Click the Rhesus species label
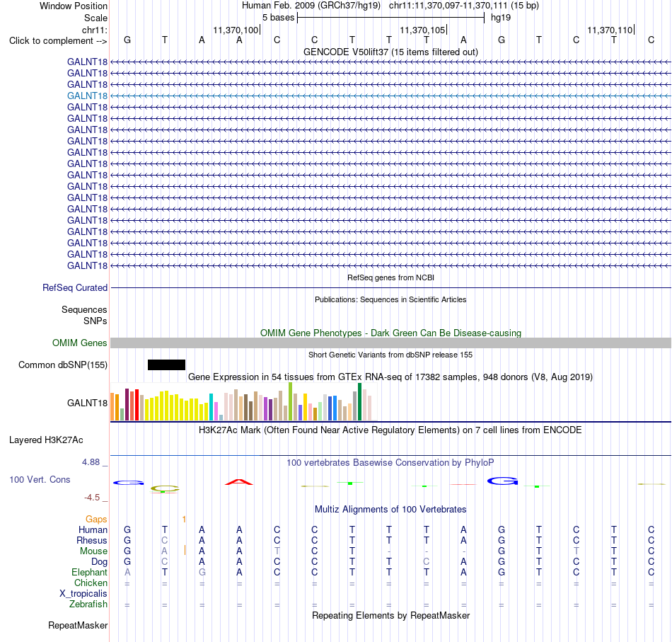 pyautogui.click(x=92, y=540)
